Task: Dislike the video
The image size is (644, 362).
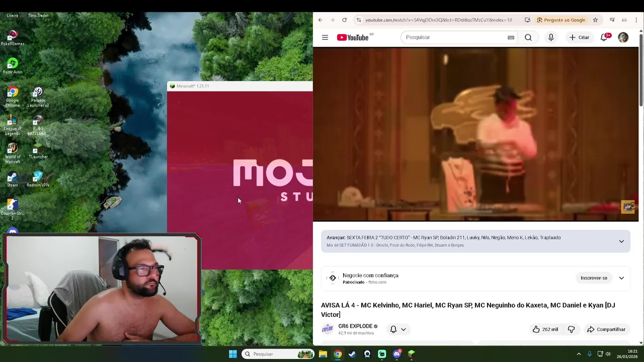Action: pos(571,329)
